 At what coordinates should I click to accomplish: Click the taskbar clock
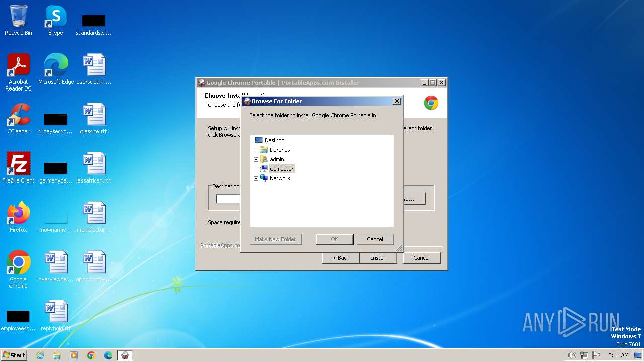click(618, 355)
